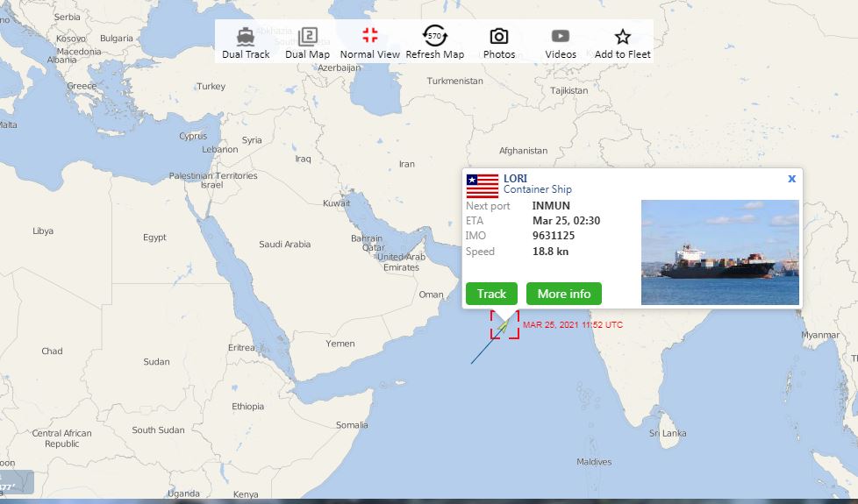The image size is (858, 504).
Task: Click the Yemen map label
Action: [x=340, y=344]
